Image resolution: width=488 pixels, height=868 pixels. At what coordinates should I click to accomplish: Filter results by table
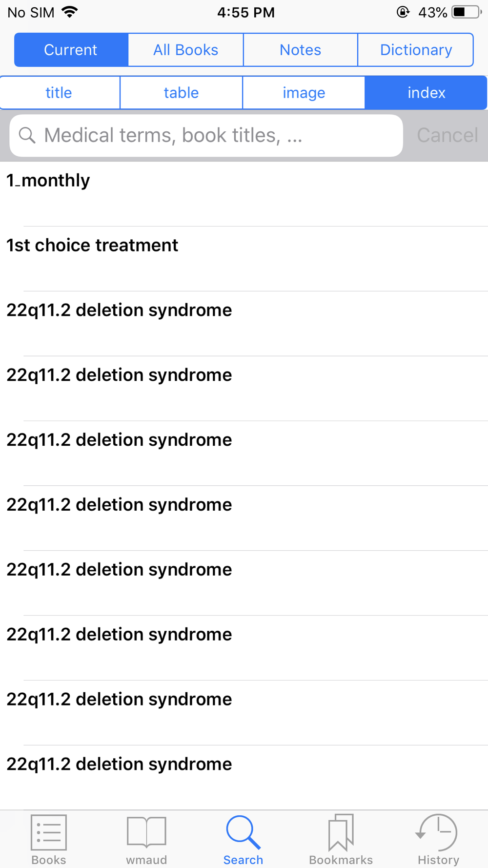click(x=181, y=93)
